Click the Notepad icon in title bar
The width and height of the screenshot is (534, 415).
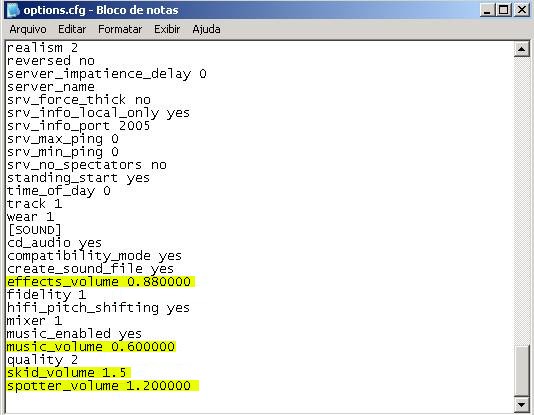point(13,10)
